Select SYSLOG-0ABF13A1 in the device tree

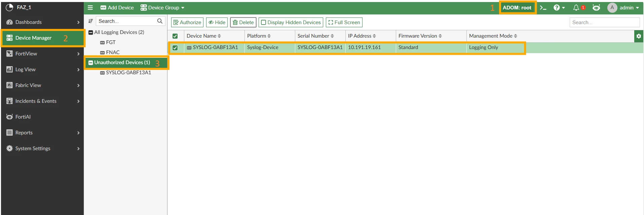point(128,73)
